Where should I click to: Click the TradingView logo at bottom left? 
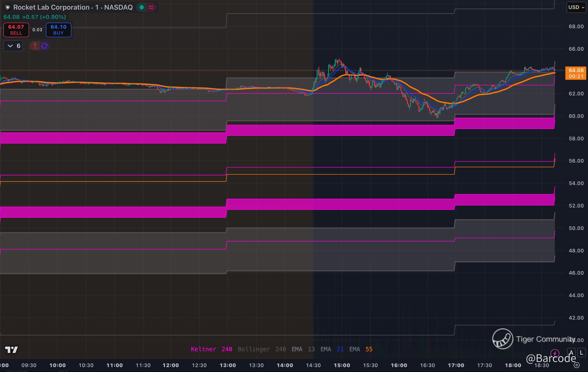(11, 350)
